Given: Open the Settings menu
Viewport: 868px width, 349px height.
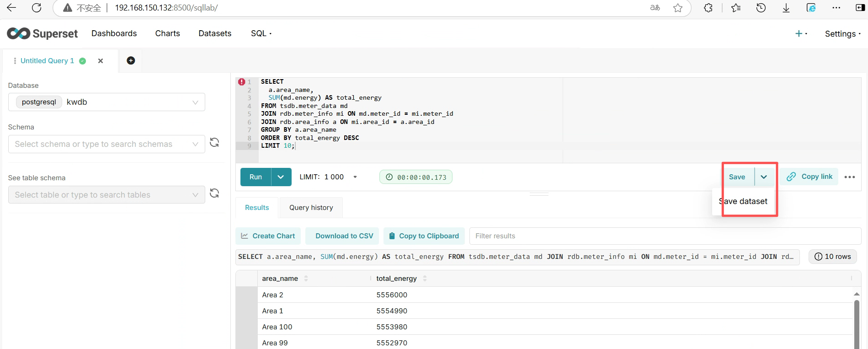Looking at the screenshot, I should tap(843, 34).
